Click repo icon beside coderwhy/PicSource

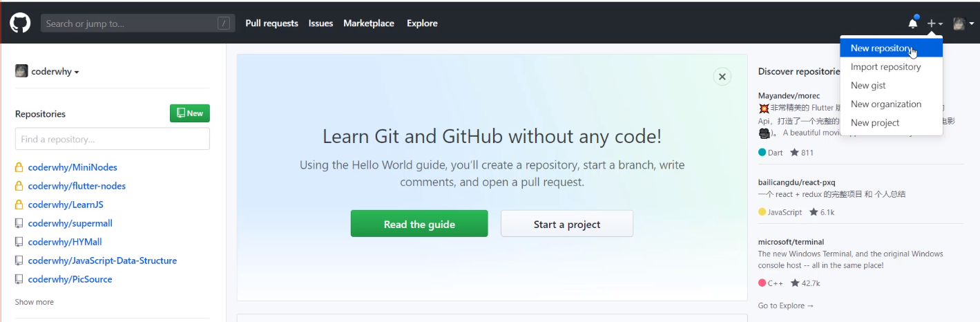[x=19, y=279]
